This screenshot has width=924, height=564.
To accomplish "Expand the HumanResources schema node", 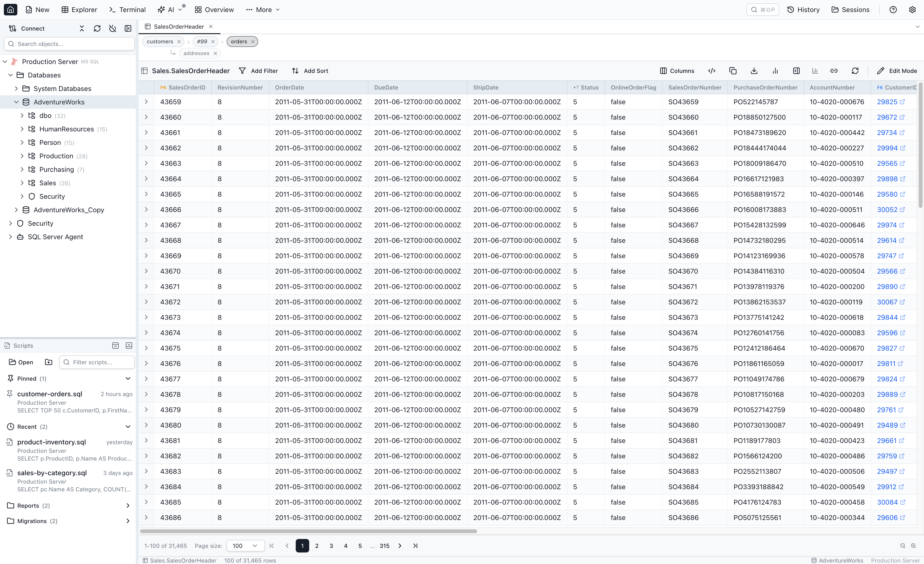I will pyautogui.click(x=22, y=129).
